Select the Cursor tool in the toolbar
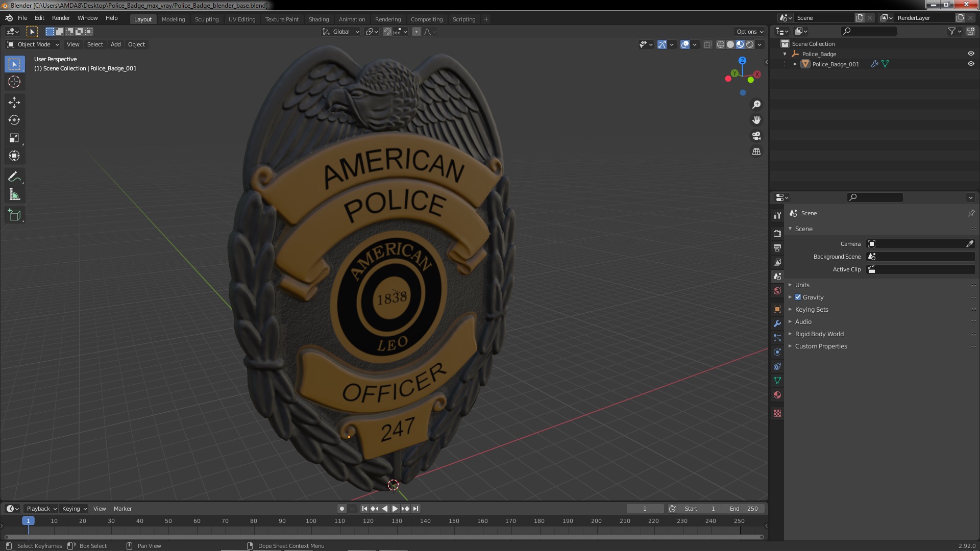Viewport: 980px width, 551px height. 14,82
